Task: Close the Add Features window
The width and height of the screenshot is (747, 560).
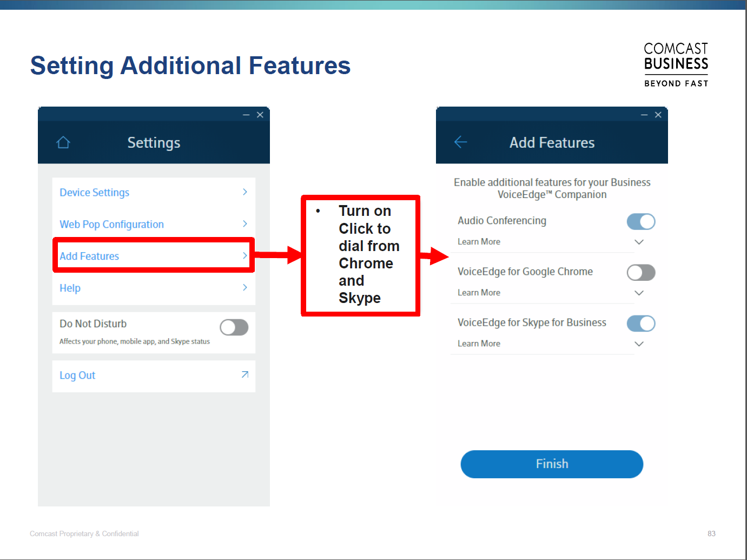Action: 658,115
